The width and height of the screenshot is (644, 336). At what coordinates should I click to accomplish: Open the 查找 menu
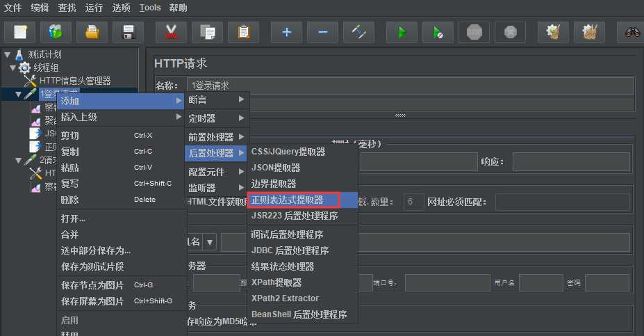pos(67,8)
